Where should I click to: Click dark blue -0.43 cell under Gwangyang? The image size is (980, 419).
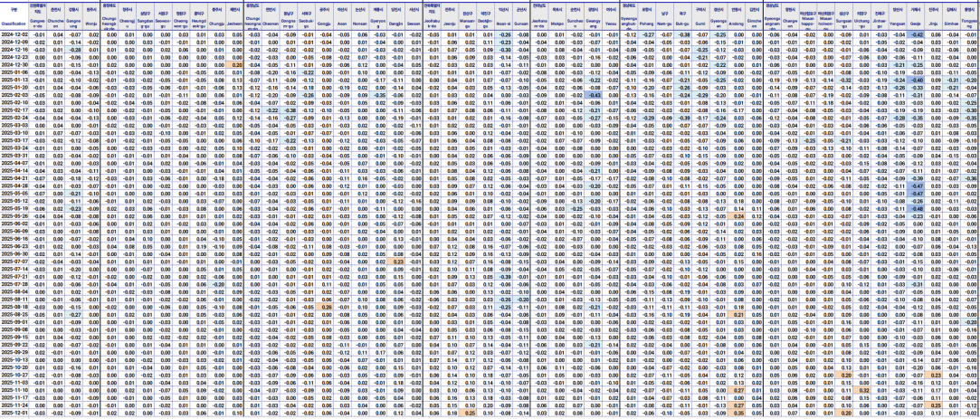coord(594,94)
